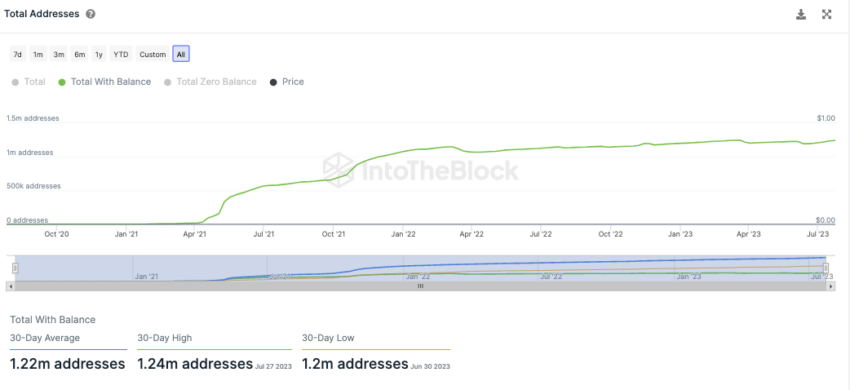Open the Custom date range
850x390 pixels.
coord(152,54)
